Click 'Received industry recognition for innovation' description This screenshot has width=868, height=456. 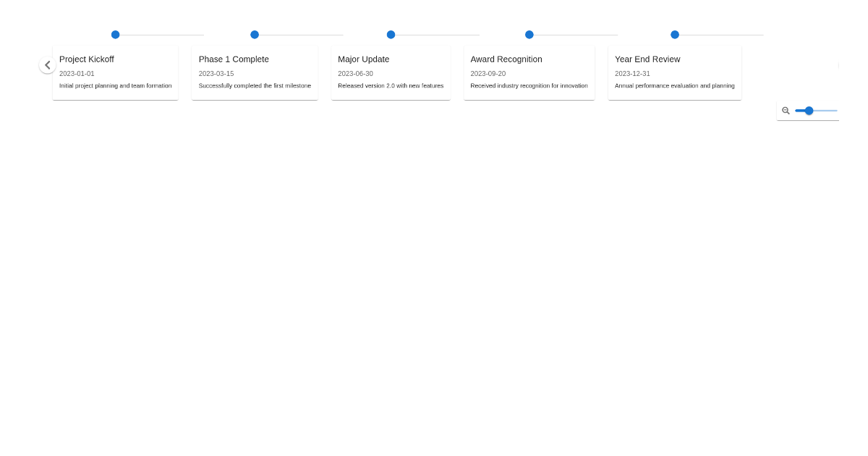point(529,86)
